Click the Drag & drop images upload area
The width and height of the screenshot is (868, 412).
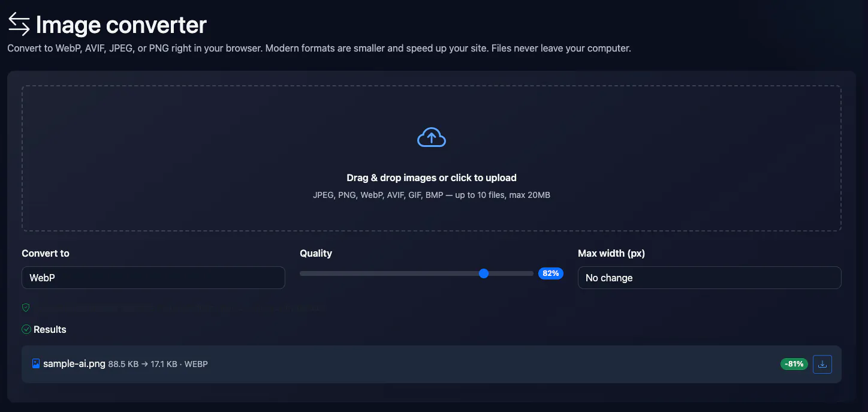click(432, 158)
